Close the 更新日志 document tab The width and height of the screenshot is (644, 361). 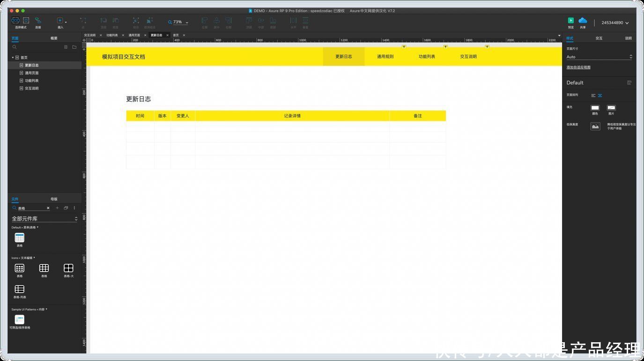(167, 35)
